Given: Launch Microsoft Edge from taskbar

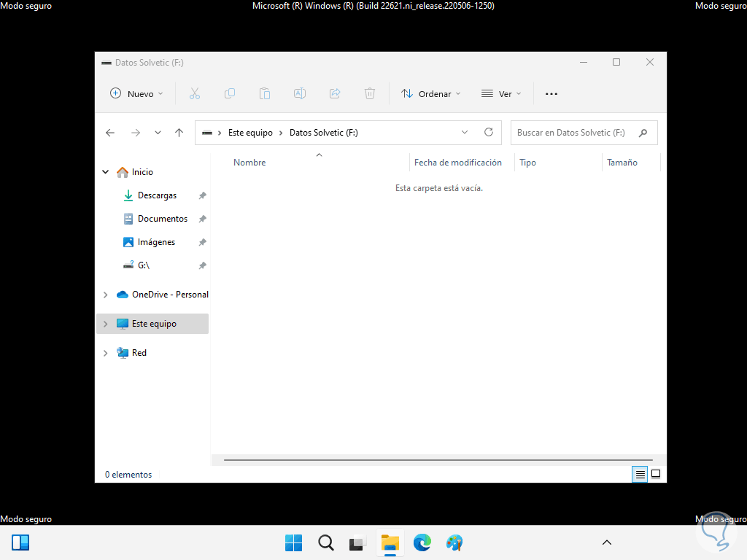Looking at the screenshot, I should click(422, 542).
